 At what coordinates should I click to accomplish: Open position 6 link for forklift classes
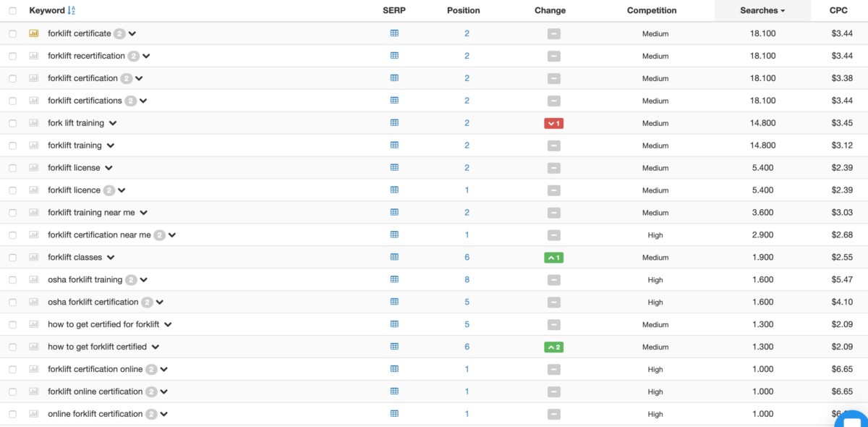tap(467, 258)
